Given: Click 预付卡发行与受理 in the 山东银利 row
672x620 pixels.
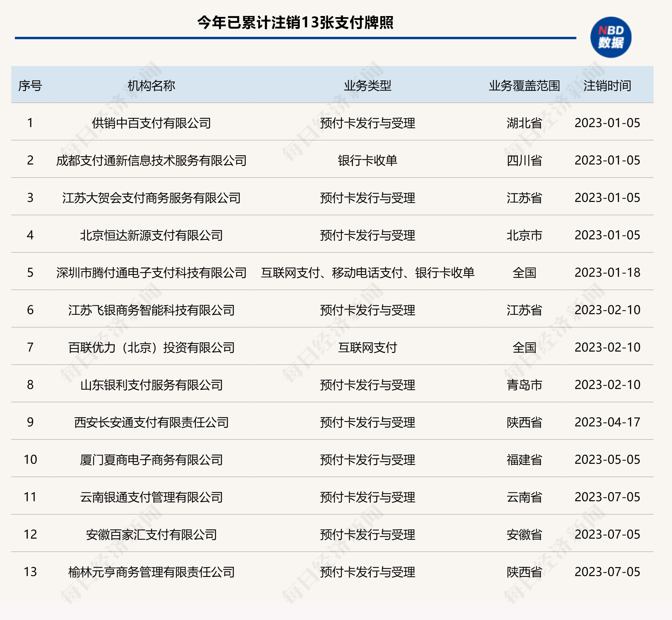Looking at the screenshot, I should click(367, 385).
